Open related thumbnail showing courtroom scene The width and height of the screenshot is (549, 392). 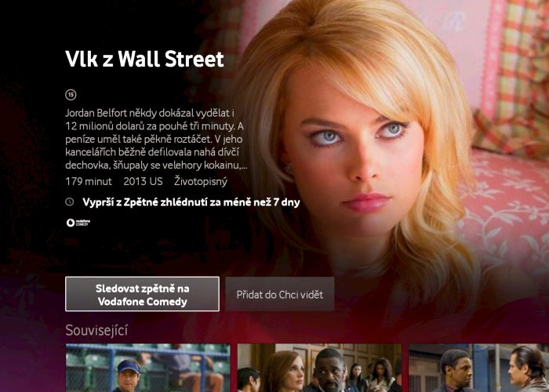tap(319, 368)
